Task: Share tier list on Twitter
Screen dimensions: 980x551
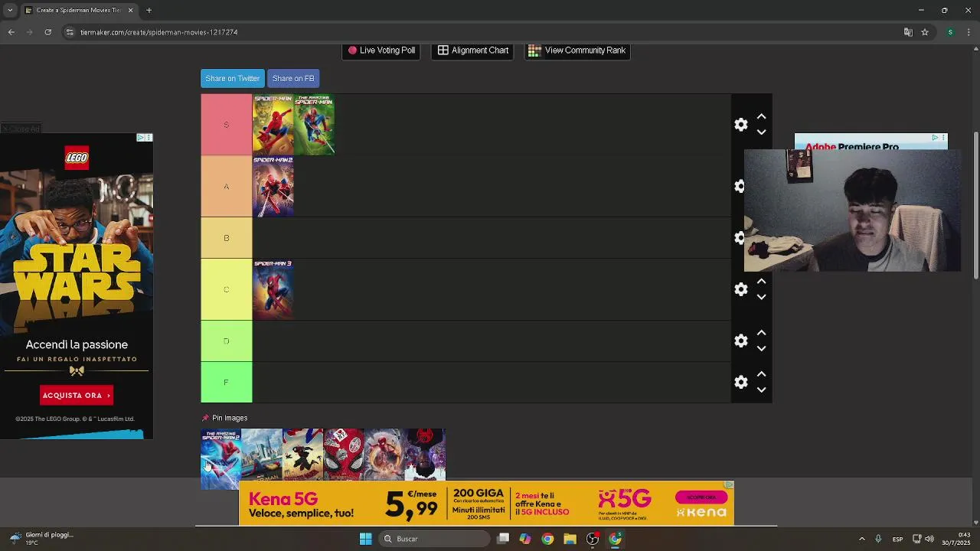Action: tap(233, 78)
